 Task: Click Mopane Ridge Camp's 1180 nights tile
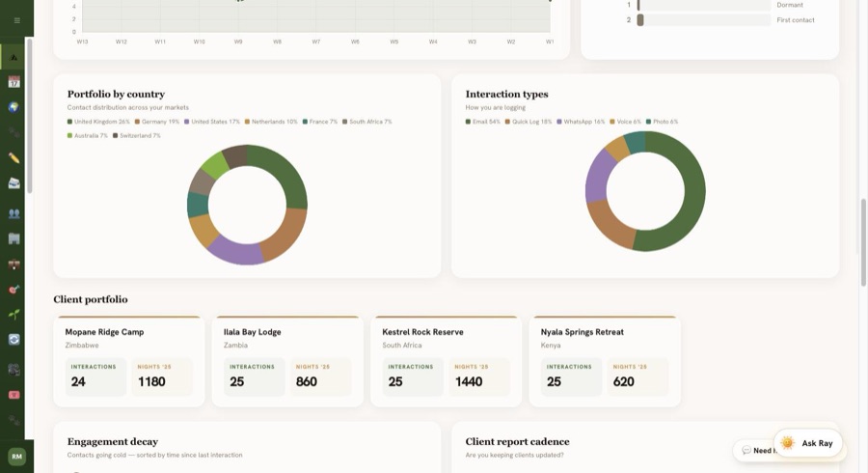point(162,376)
